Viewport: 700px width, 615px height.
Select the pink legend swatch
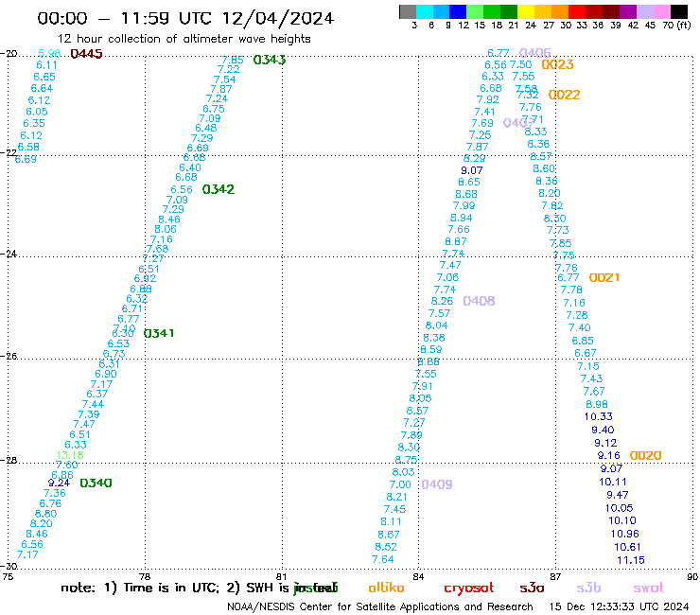(661, 11)
